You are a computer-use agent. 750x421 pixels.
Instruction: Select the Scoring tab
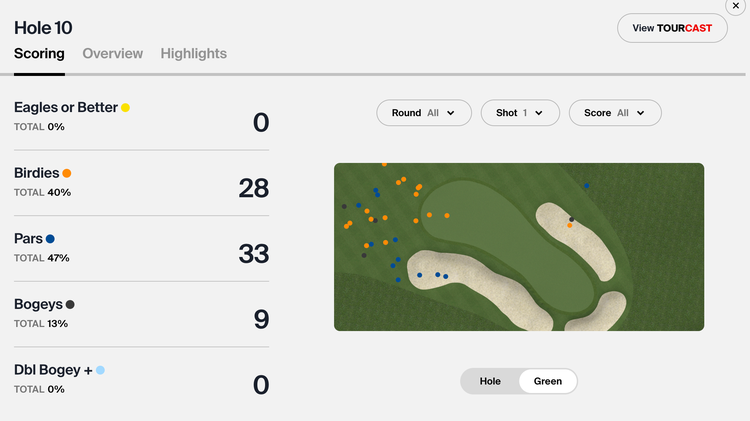[x=39, y=54]
